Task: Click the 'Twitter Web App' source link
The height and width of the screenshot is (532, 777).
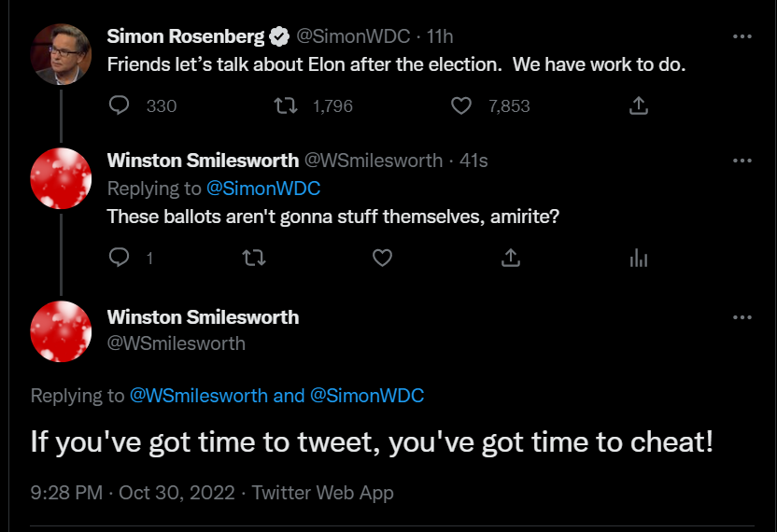Action: pos(322,493)
